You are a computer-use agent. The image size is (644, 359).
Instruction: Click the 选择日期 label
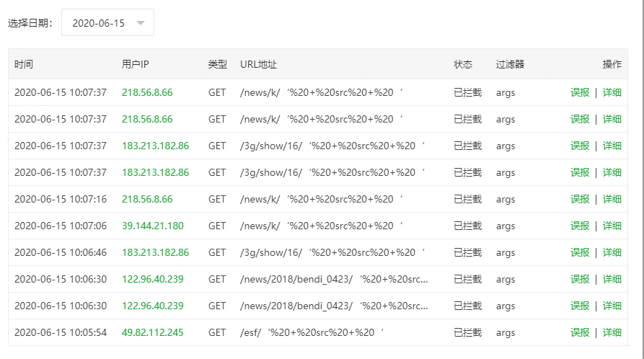tap(30, 23)
